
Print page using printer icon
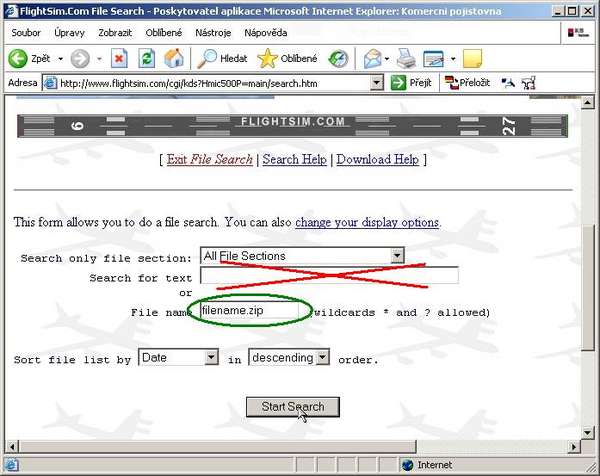(x=406, y=59)
